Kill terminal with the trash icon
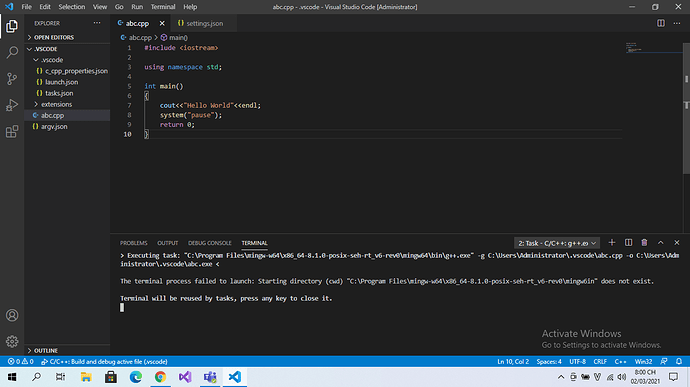Screen dimensions: 690x387 pyautogui.click(x=644, y=243)
